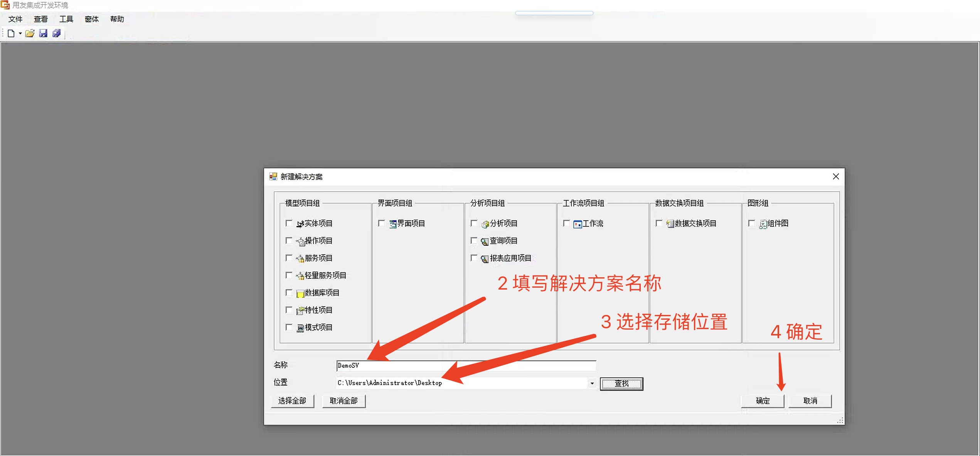This screenshot has height=456, width=980.
Task: Open the 工具 menu
Action: click(66, 19)
